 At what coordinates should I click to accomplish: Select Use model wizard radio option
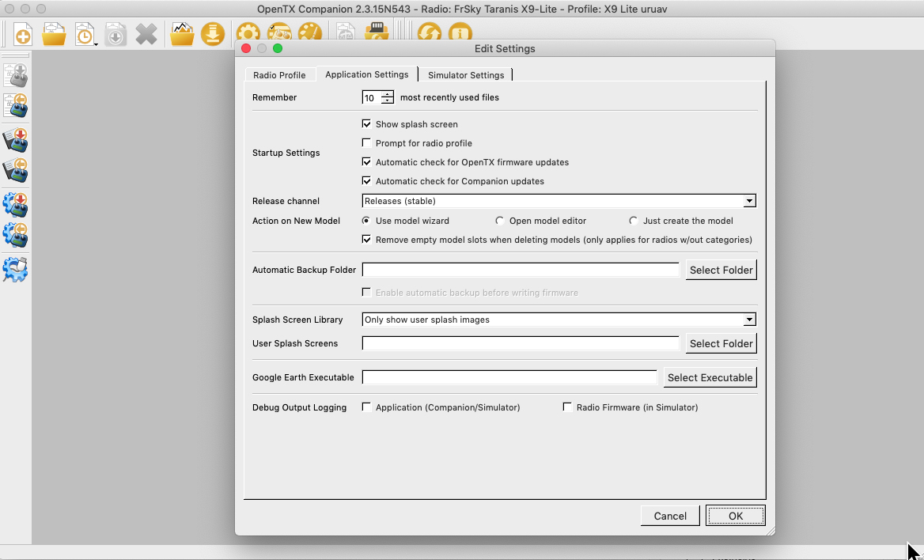(366, 221)
